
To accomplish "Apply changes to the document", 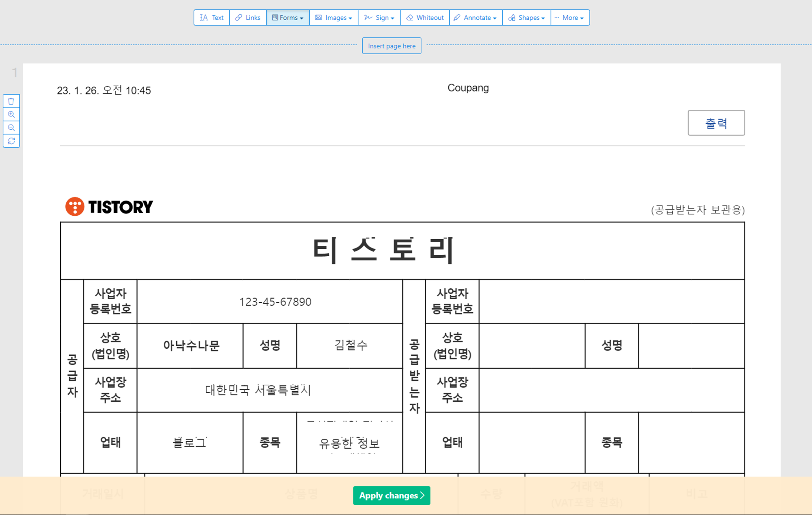I will pos(391,495).
